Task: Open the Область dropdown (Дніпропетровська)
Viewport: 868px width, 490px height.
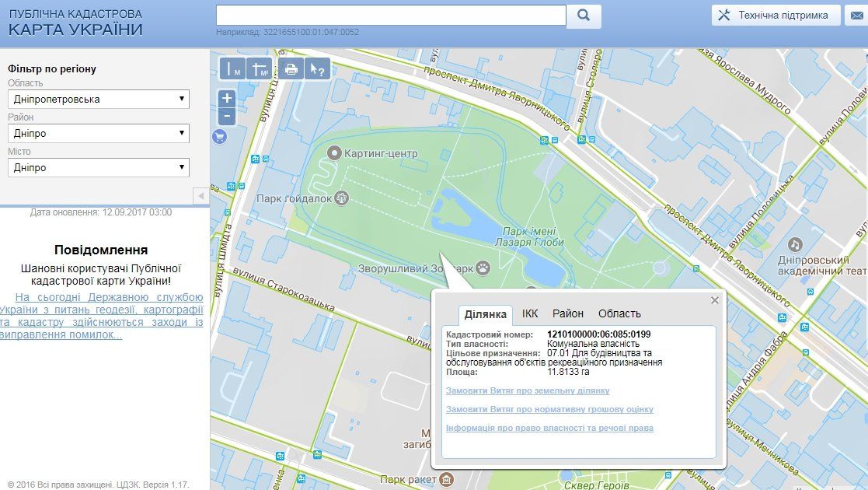Action: point(99,99)
